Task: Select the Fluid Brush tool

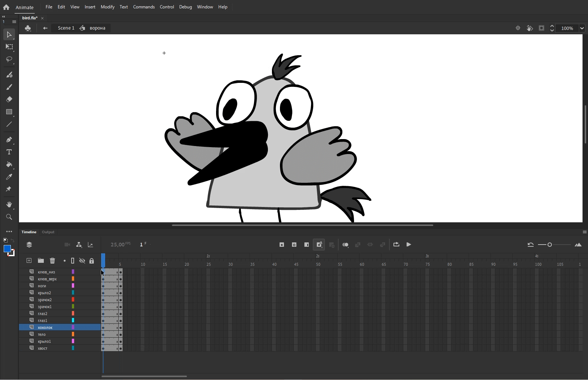Action: click(x=9, y=75)
